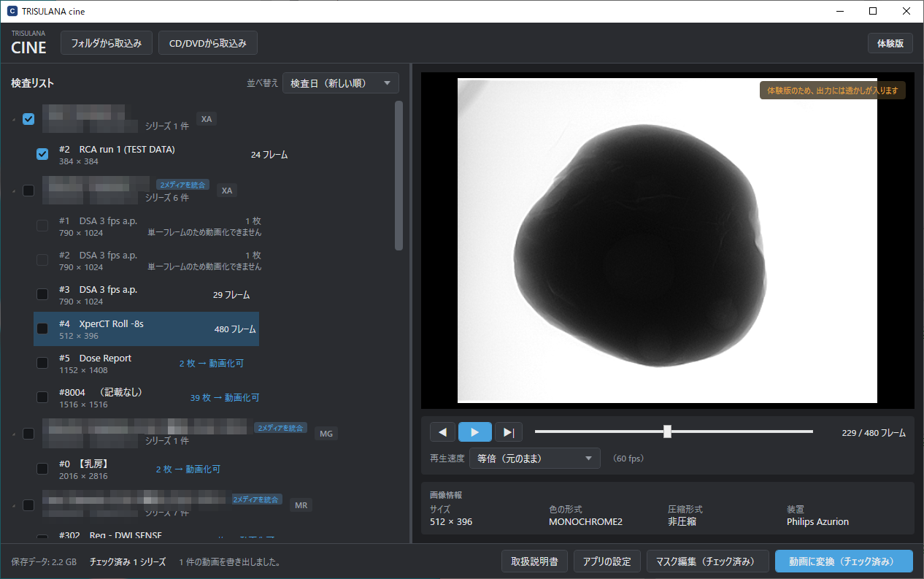Click the MG modality badge
Image resolution: width=924 pixels, height=579 pixels.
(x=326, y=434)
